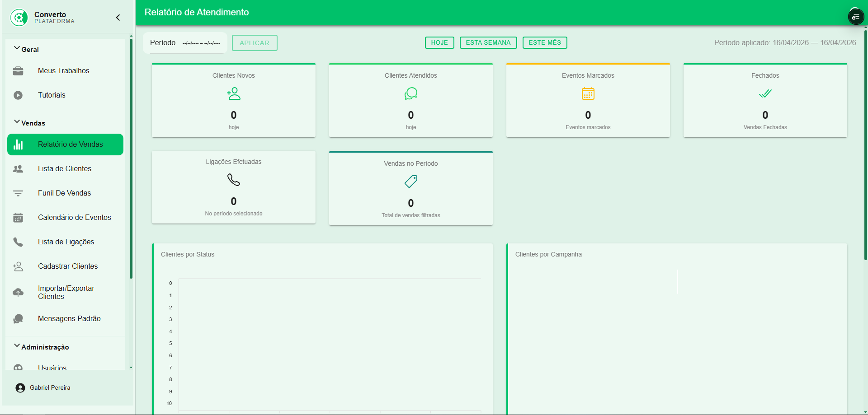Click the Converto logo icon

coord(19,18)
